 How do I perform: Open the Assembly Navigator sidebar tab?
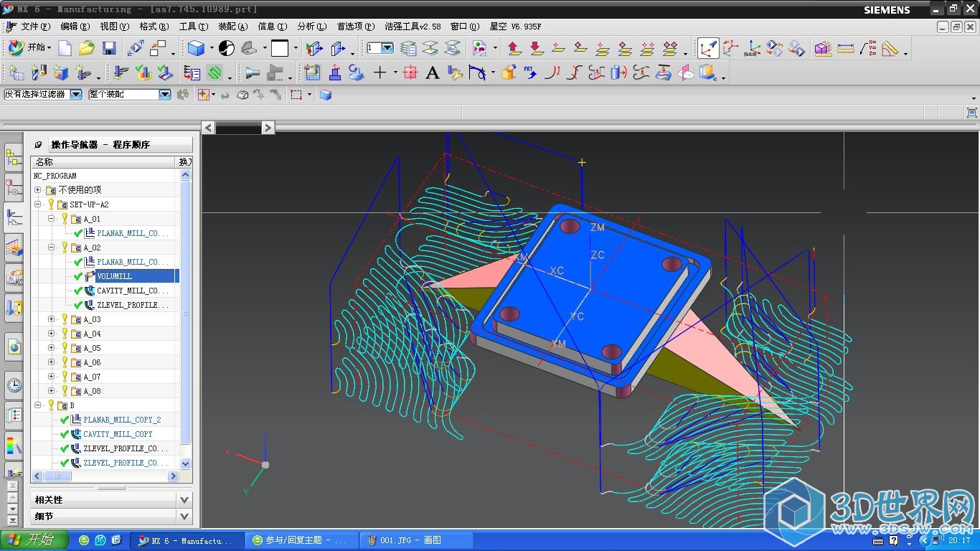point(14,157)
